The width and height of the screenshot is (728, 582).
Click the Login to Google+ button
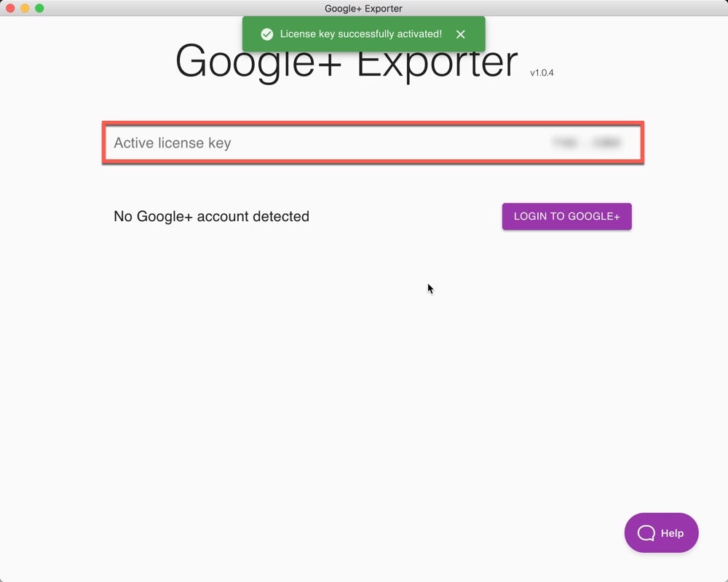click(x=566, y=216)
